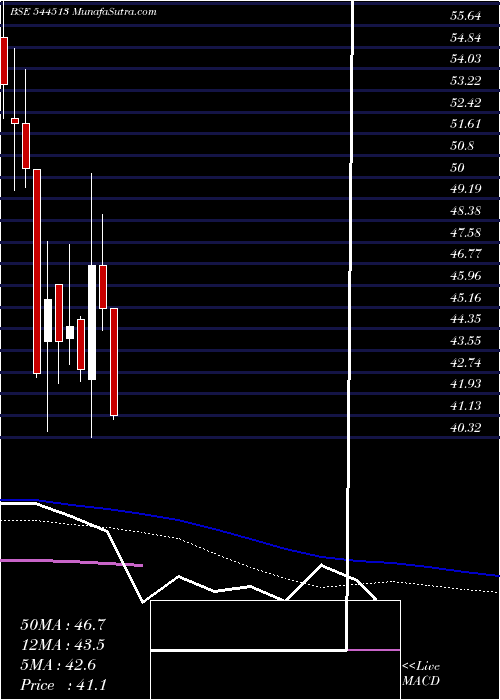This screenshot has width=500, height=700.
Task: Click the 44.35 price axis label
Action: tap(466, 319)
